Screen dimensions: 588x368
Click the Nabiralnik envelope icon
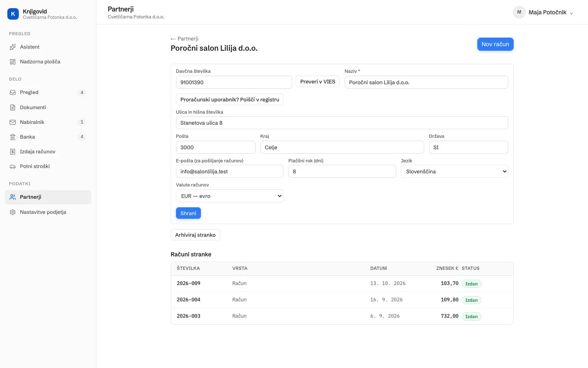(x=13, y=122)
